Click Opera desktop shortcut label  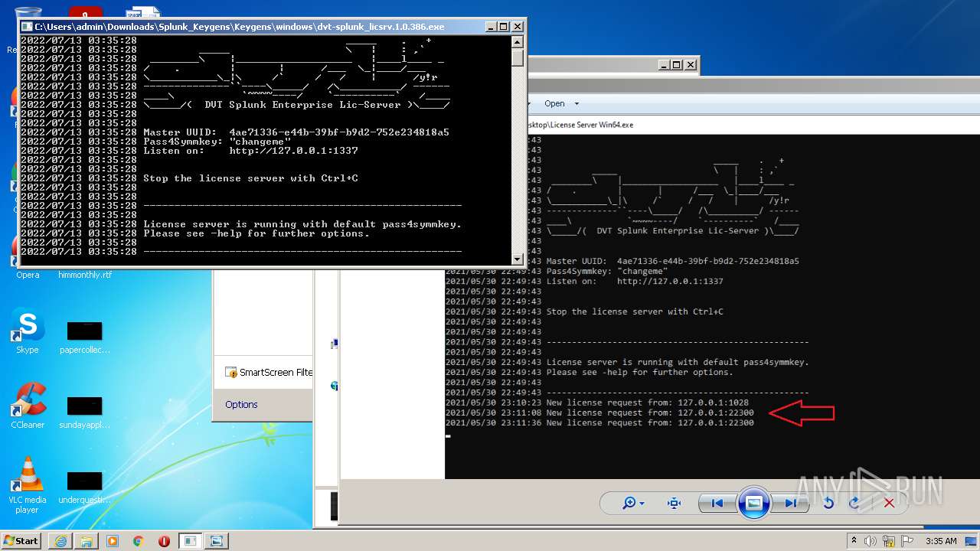[x=28, y=275]
